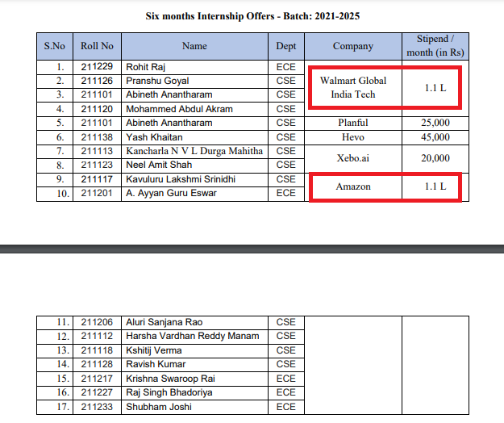The width and height of the screenshot is (504, 423).
Task: Click the ECE dept cell for Shubham Joshi
Action: coord(286,407)
